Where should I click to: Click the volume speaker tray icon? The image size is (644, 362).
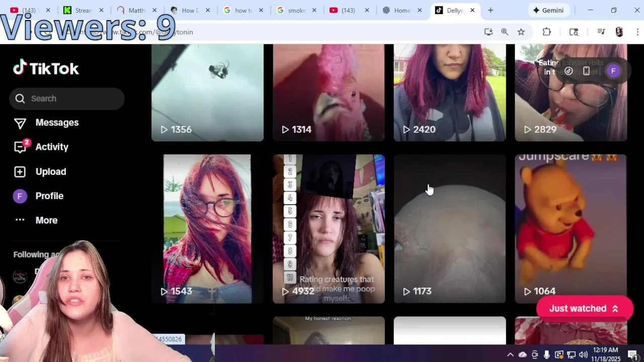583,354
